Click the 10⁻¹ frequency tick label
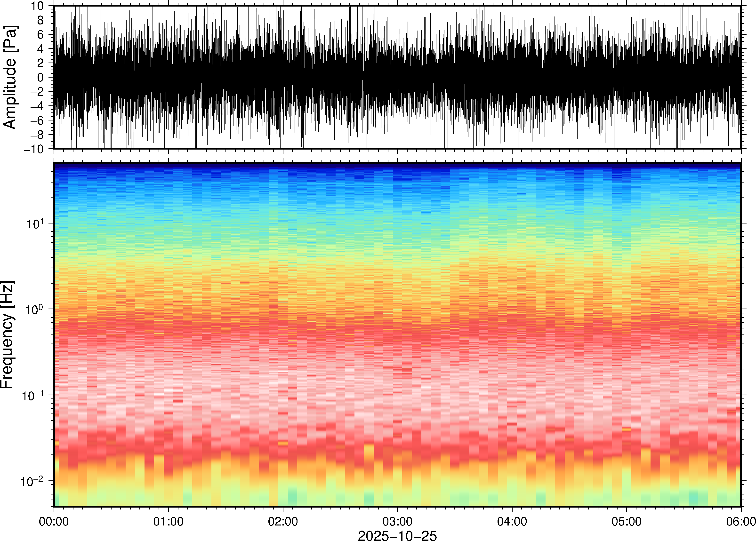The height and width of the screenshot is (541, 756). (x=32, y=396)
